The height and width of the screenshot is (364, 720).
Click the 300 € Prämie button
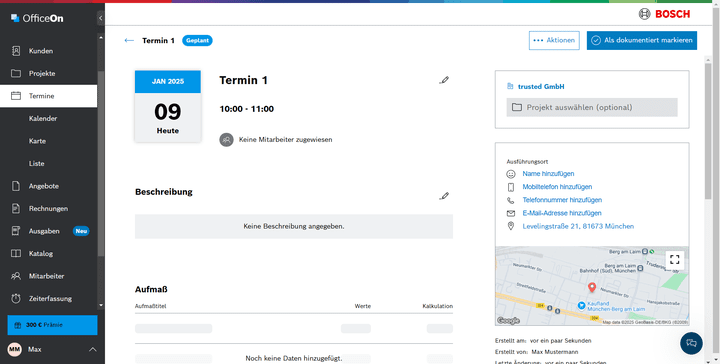tap(52, 325)
